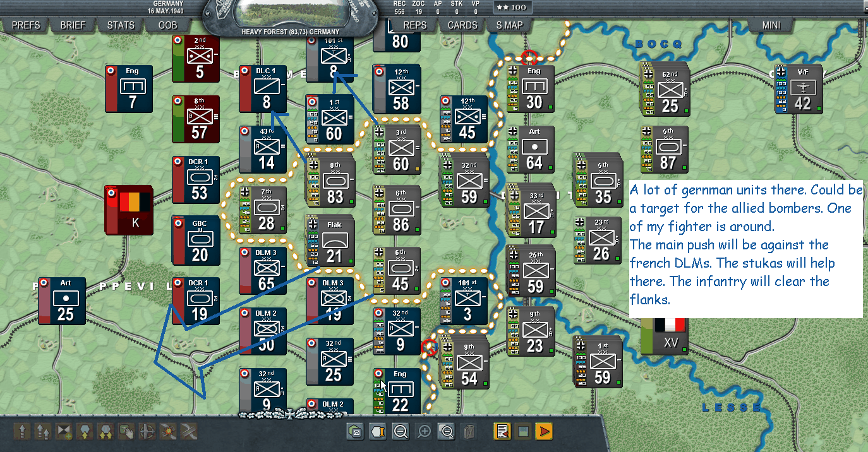Image resolution: width=868 pixels, height=452 pixels.
Task: Select the 101st counter with 3
Action: (463, 301)
